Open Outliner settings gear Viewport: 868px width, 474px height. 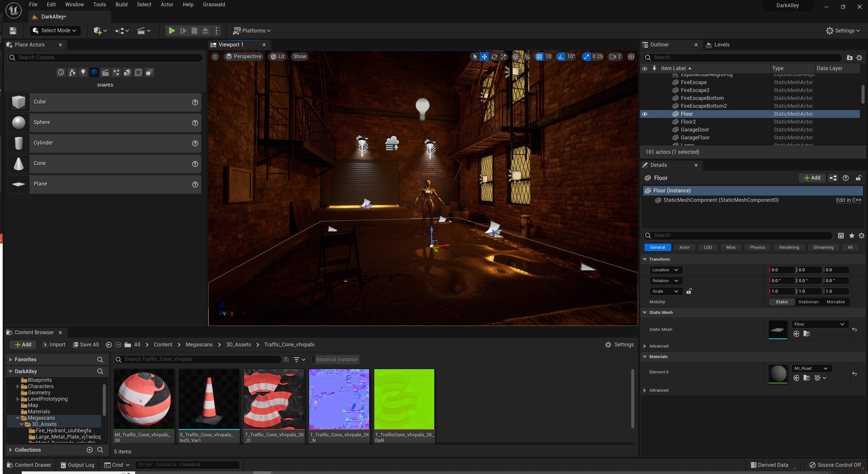pyautogui.click(x=859, y=58)
